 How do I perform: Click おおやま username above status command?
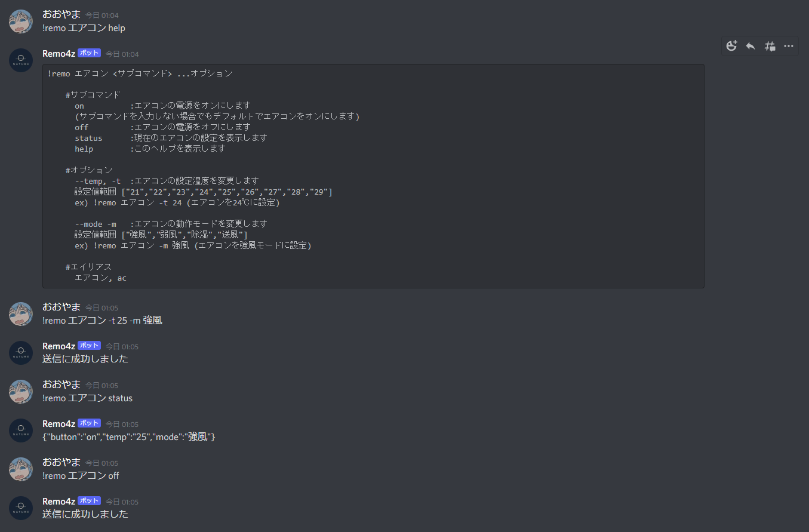61,385
